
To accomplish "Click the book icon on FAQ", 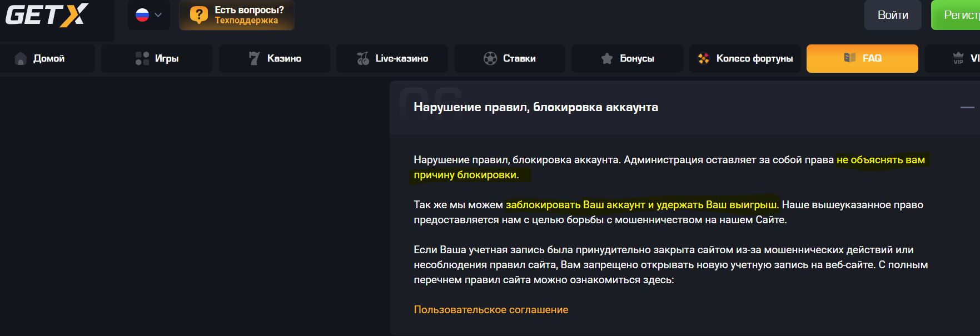I will [849, 58].
